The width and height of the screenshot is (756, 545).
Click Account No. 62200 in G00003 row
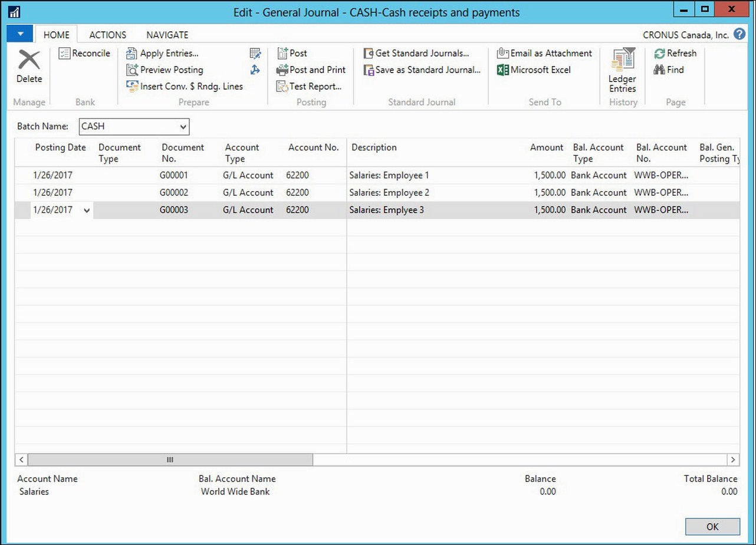tap(297, 210)
